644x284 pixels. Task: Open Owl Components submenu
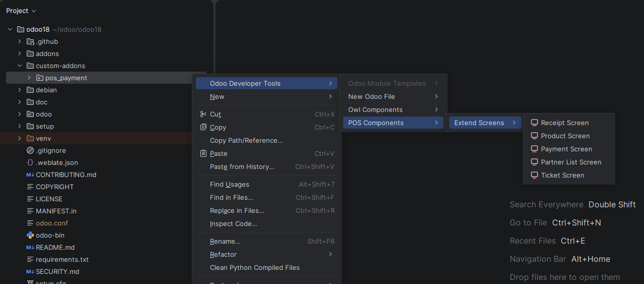tap(393, 109)
